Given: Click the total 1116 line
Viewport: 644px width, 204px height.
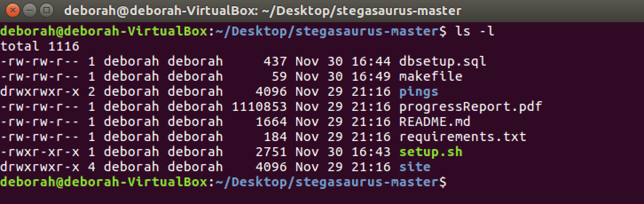Looking at the screenshot, I should point(40,46).
